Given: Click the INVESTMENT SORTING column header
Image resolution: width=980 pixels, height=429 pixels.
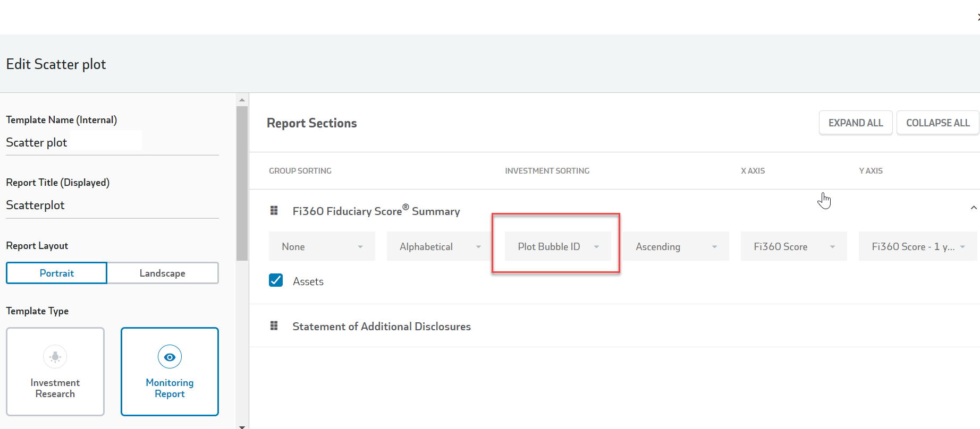Looking at the screenshot, I should click(547, 170).
